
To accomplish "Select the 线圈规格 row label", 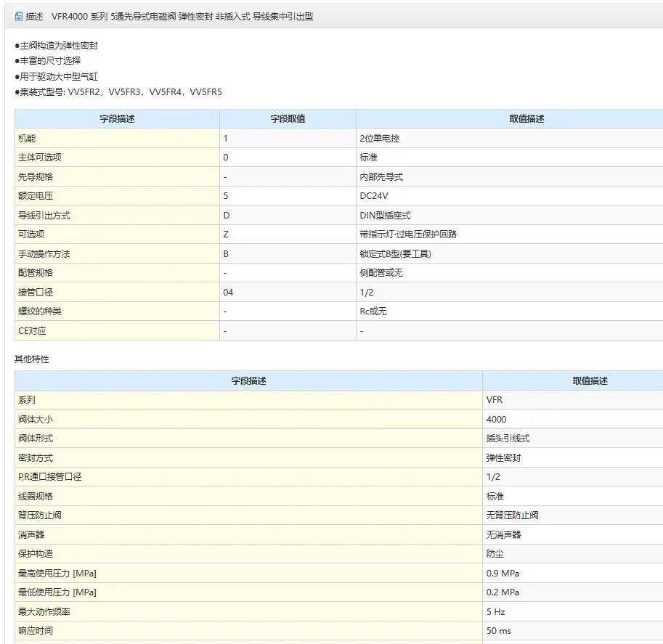I will coord(248,496).
